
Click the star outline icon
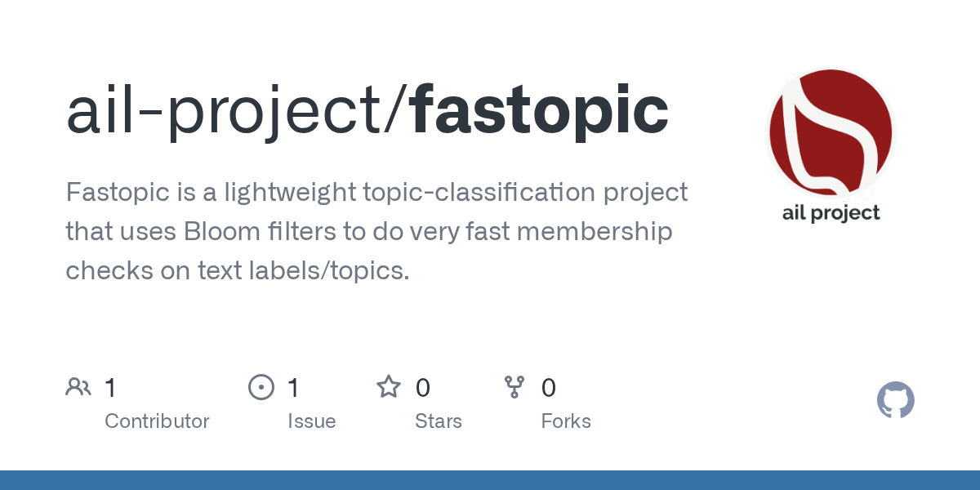(x=388, y=387)
